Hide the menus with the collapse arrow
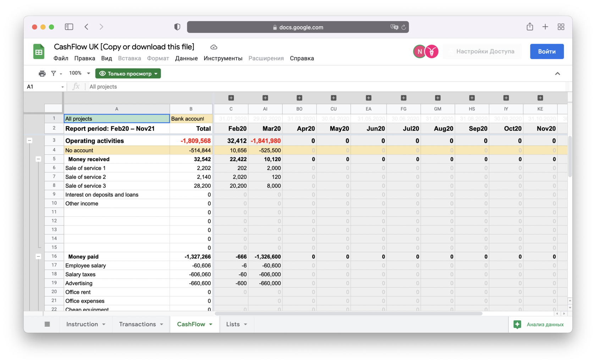 [557, 73]
